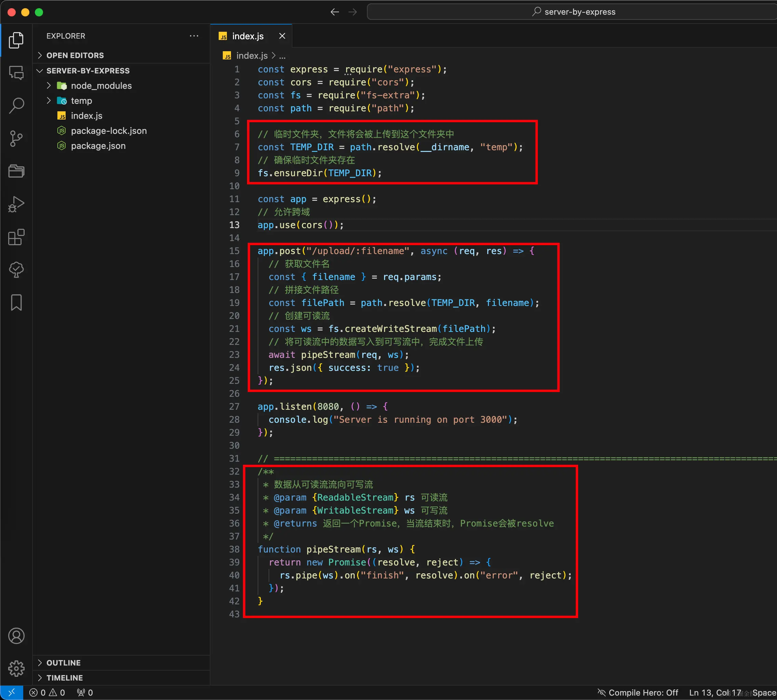The width and height of the screenshot is (777, 700).
Task: Click index.js in the breadcrumb
Action: pyautogui.click(x=252, y=56)
